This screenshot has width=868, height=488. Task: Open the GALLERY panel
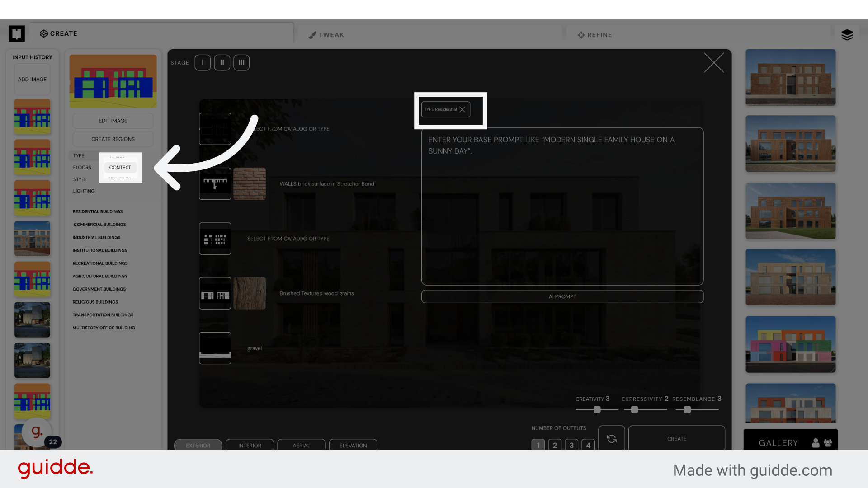click(778, 443)
